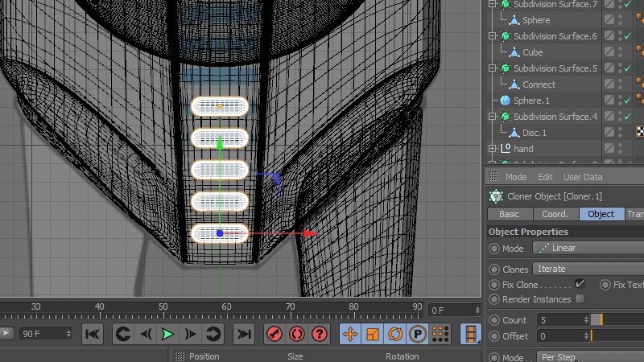Click the red Record Active Objects button
Image resolution: width=644 pixels, height=362 pixels.
[275, 334]
